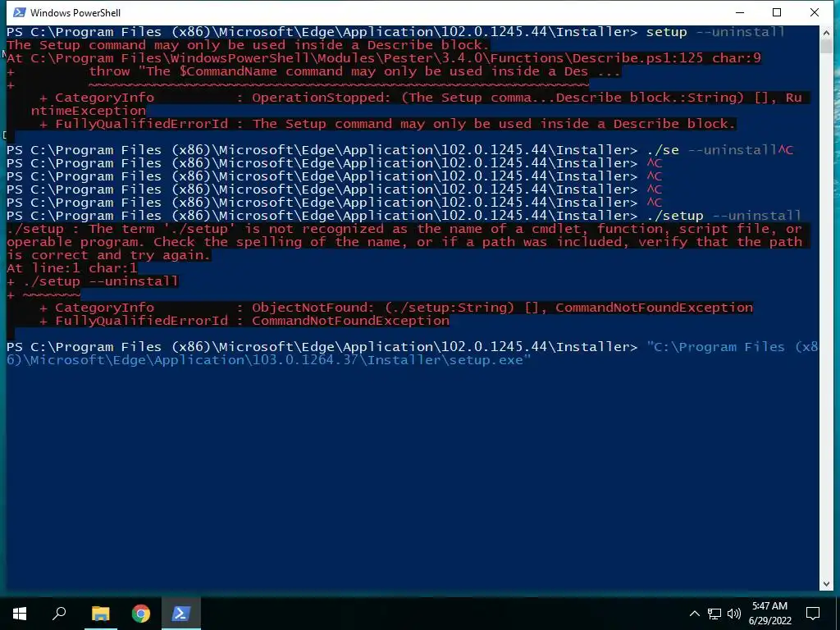
Task: Click the vertical scrollbar thumb
Action: [825, 46]
